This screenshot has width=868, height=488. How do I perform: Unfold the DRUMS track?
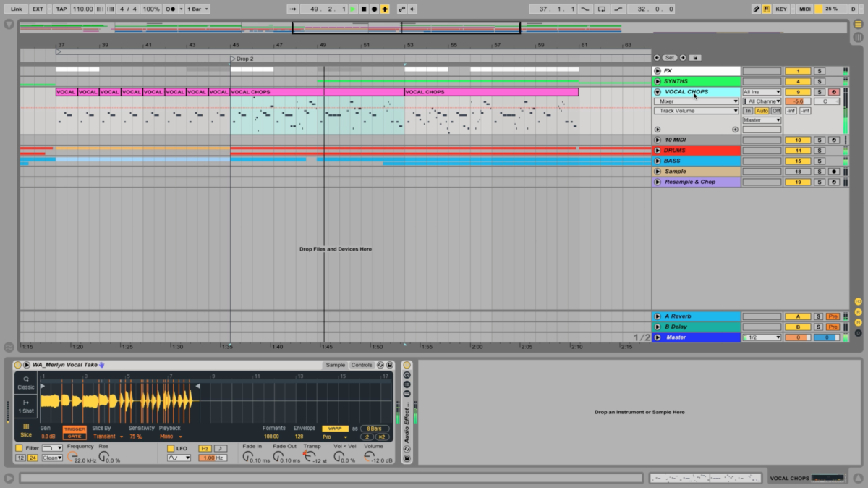coord(658,150)
